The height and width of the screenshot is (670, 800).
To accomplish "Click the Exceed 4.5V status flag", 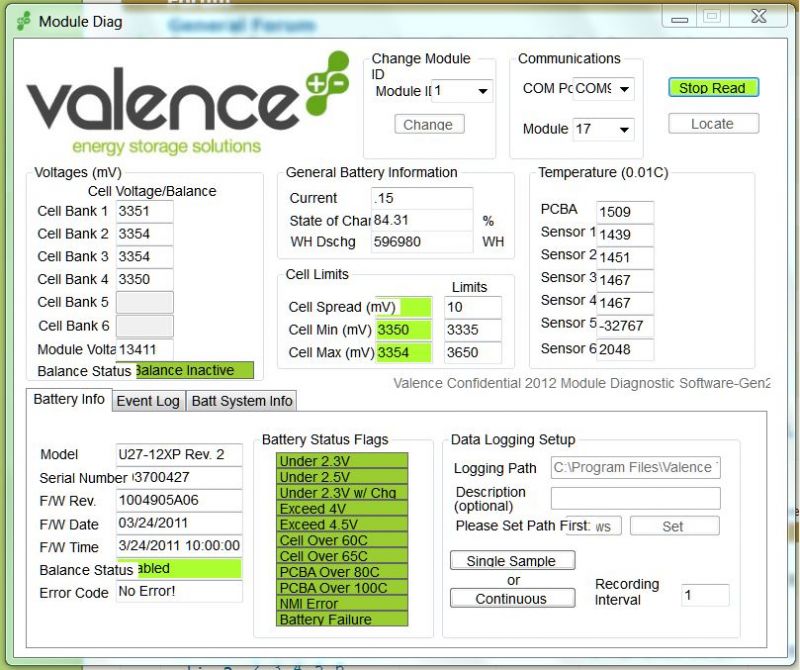I will [x=342, y=524].
